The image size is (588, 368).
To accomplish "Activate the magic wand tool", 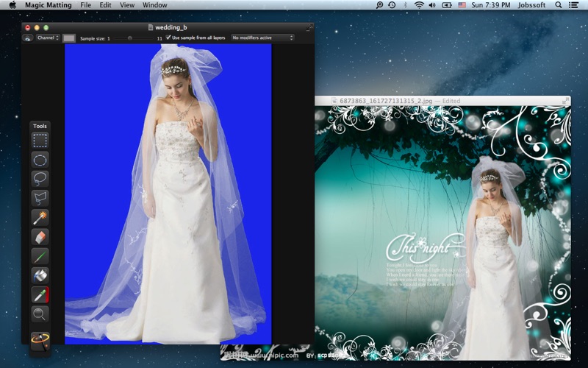I will click(40, 218).
